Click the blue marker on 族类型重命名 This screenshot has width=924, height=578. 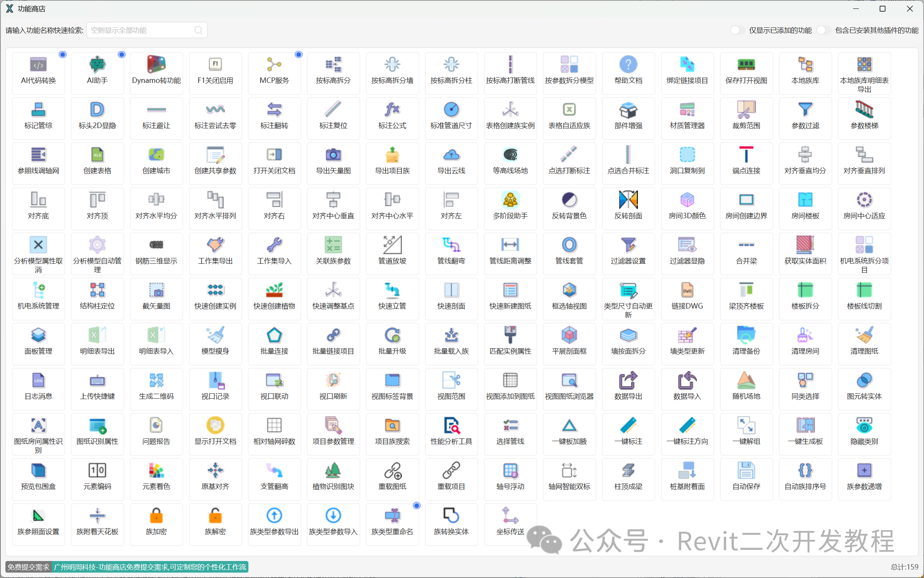pos(416,506)
